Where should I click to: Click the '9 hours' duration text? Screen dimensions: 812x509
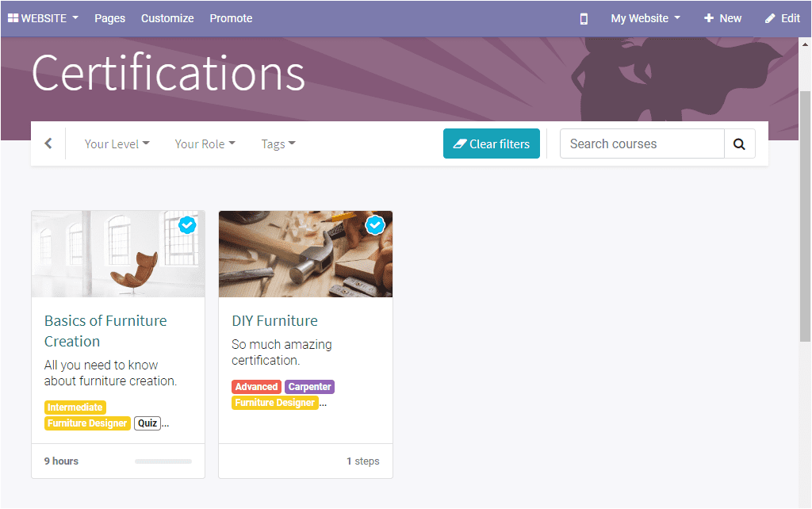[61, 461]
